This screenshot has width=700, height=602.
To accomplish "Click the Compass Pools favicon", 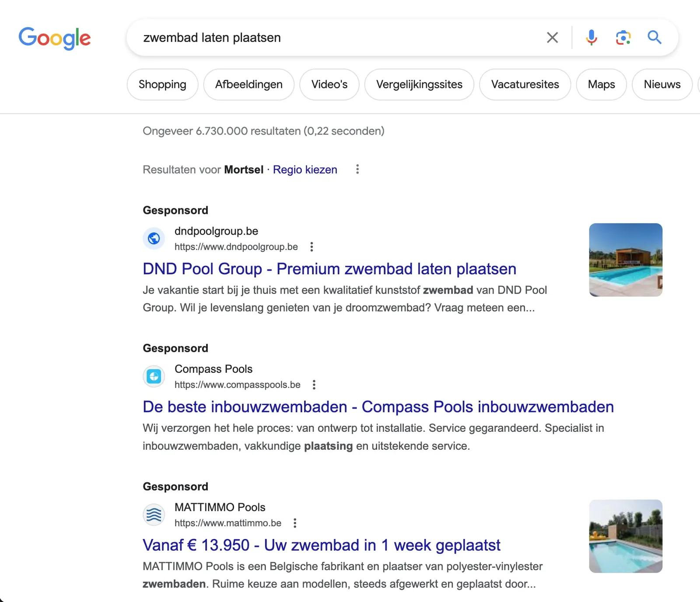I will tap(154, 376).
